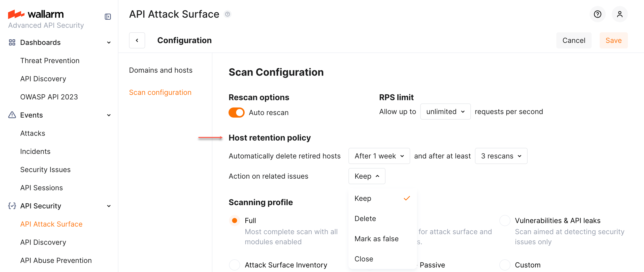Select Mark as false option
Image resolution: width=644 pixels, height=272 pixels.
click(x=376, y=239)
